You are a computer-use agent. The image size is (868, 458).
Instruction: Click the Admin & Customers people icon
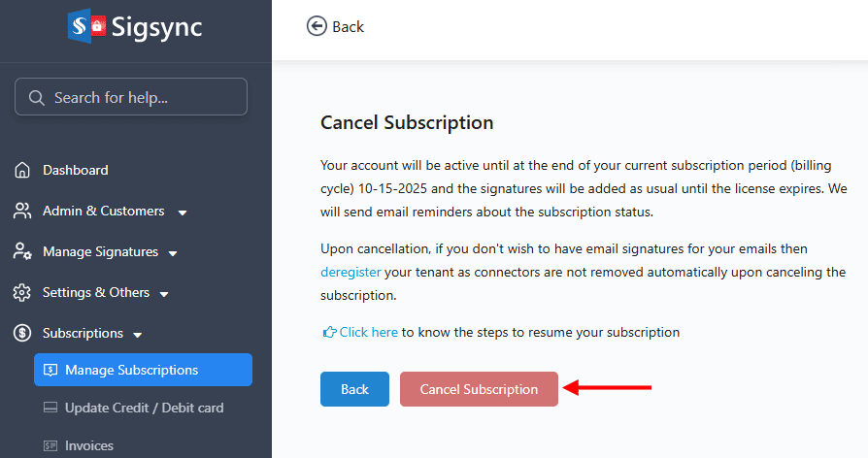(22, 212)
